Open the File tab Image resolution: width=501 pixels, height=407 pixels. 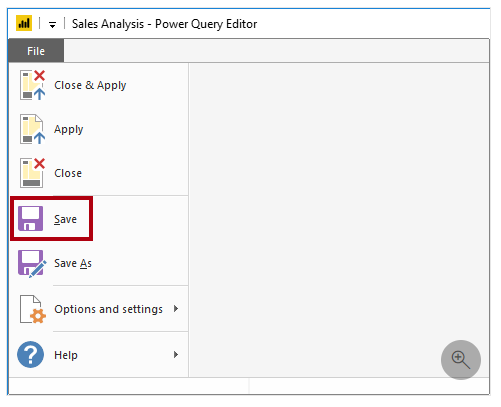[36, 51]
